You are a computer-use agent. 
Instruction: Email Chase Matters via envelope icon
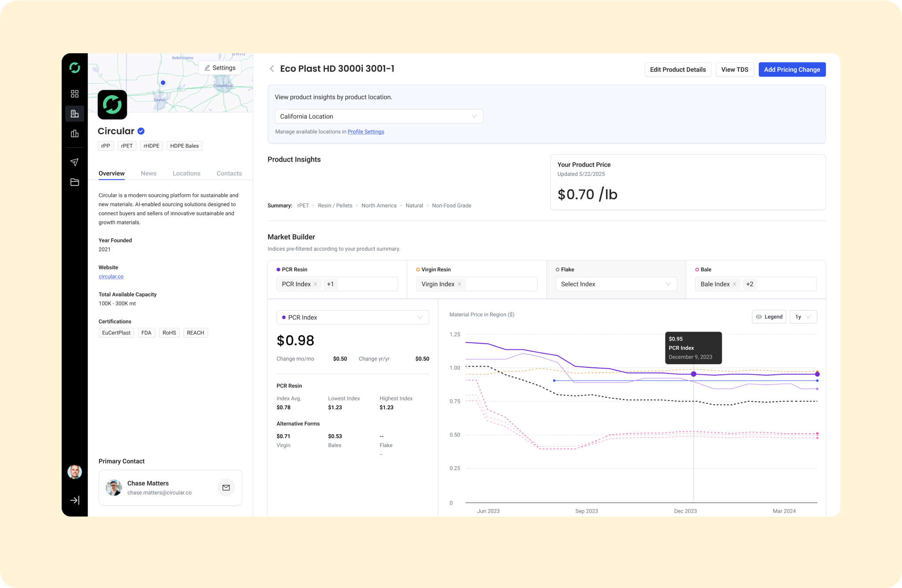click(226, 488)
